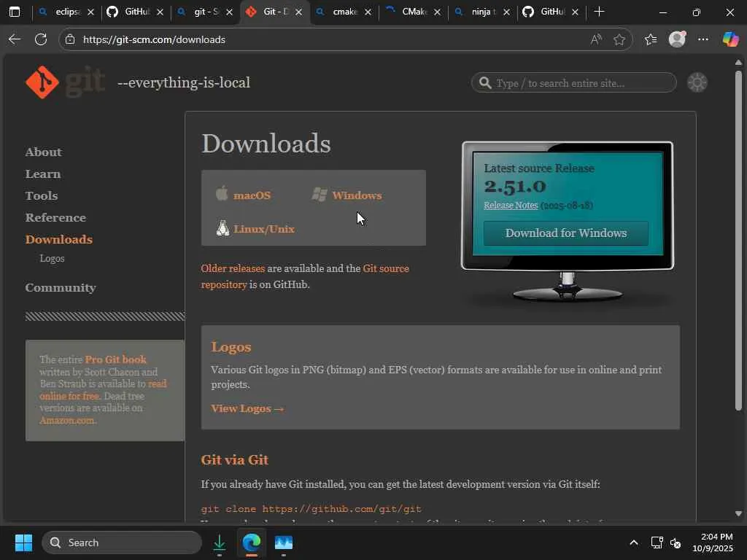Open the macOS download link
This screenshot has height=560, width=747.
click(252, 195)
